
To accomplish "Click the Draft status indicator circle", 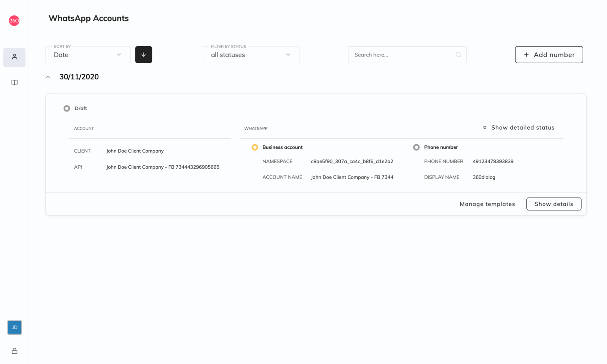I will click(66, 108).
